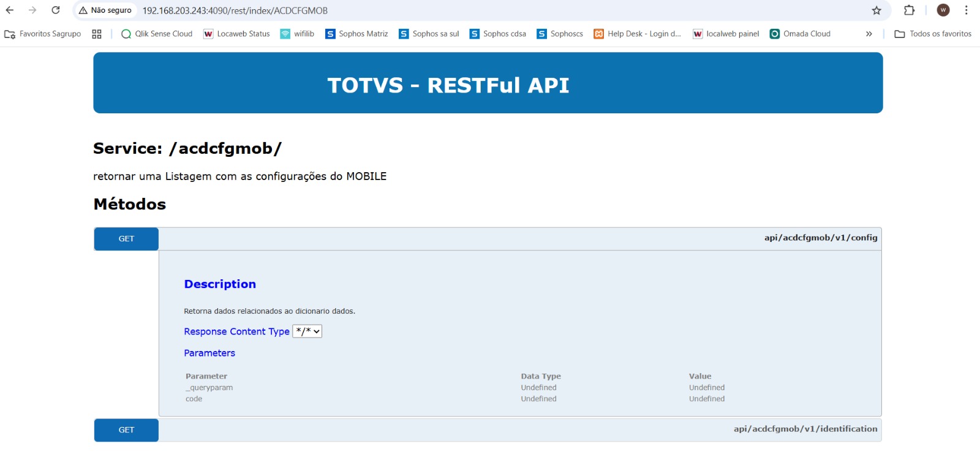Bookmark this page with the star icon

pos(876,10)
